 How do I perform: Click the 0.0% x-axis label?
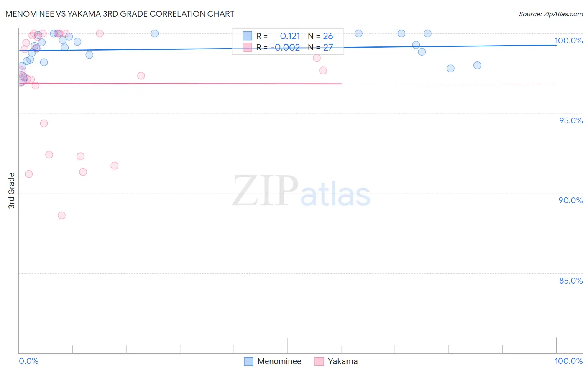[28, 361]
